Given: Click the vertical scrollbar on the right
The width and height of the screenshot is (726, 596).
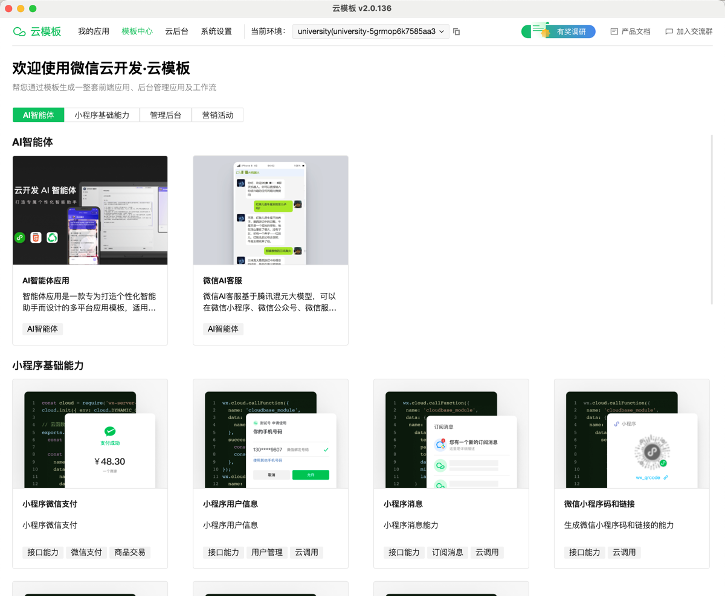Looking at the screenshot, I should 712,220.
